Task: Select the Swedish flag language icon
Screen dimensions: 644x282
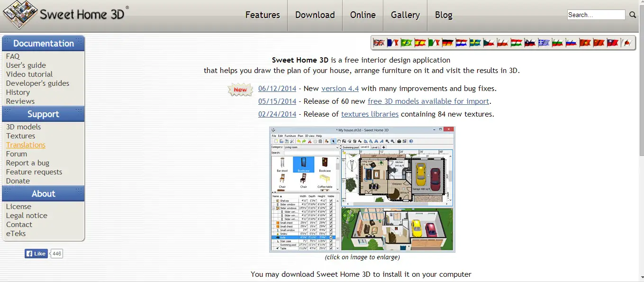Action: 475,43
